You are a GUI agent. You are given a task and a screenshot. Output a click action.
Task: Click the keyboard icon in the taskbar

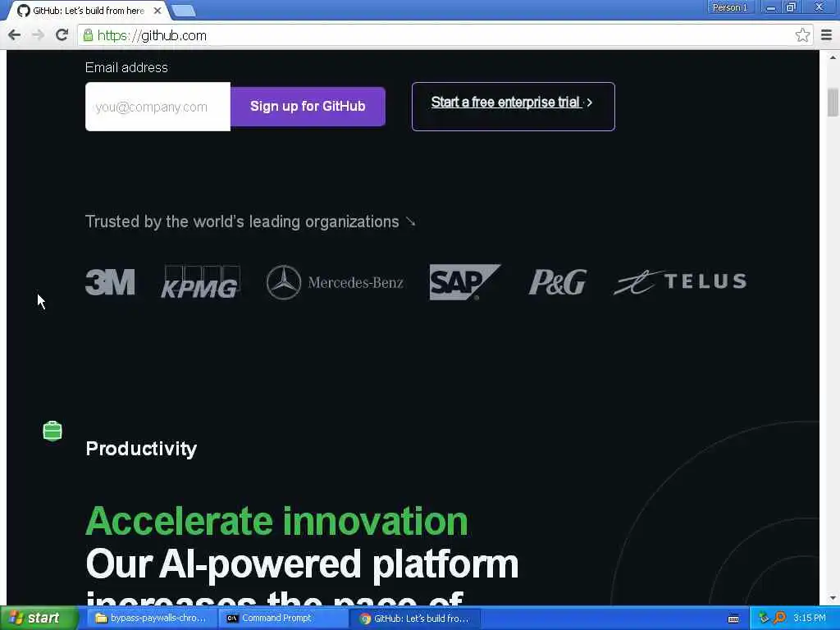click(x=733, y=619)
